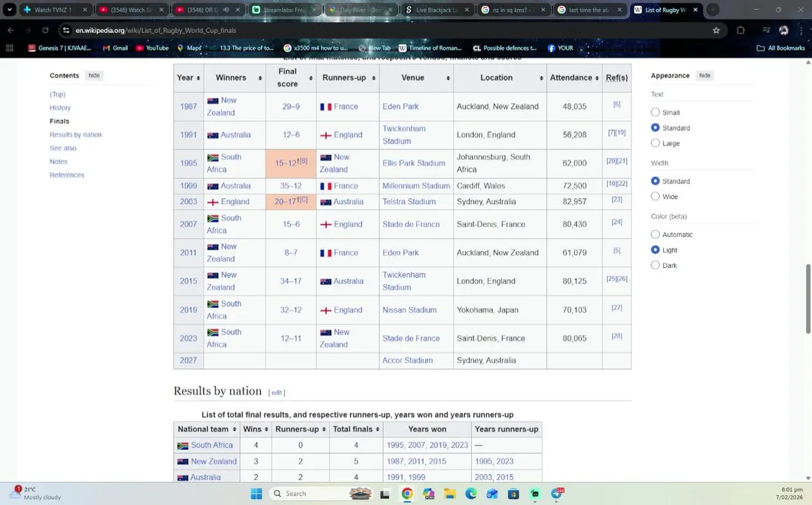Select Standard text size

point(655,127)
